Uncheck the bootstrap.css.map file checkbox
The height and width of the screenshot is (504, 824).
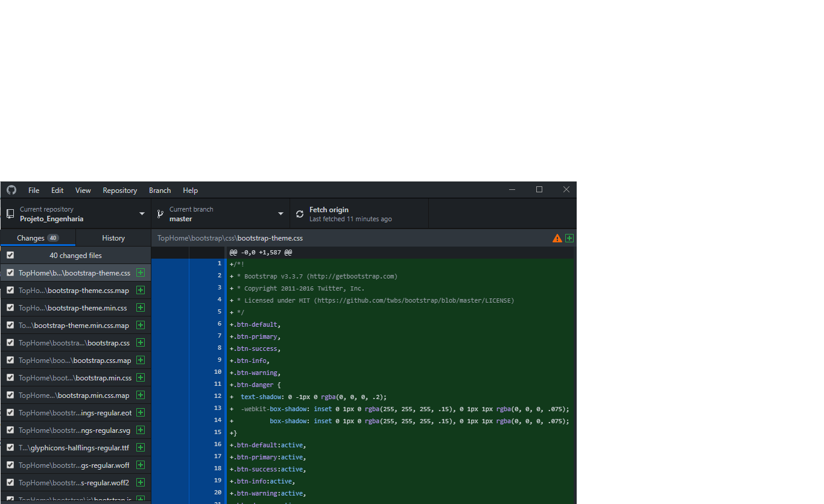(x=10, y=360)
